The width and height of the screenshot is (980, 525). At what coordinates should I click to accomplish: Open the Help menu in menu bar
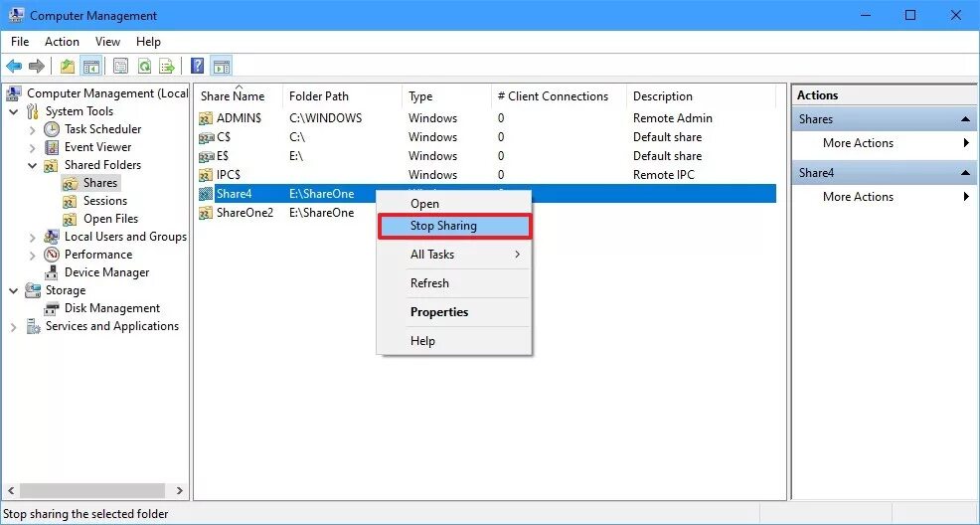pos(148,41)
